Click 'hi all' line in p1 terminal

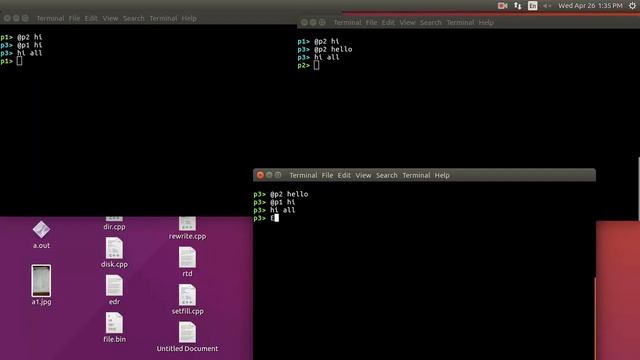pyautogui.click(x=30, y=53)
